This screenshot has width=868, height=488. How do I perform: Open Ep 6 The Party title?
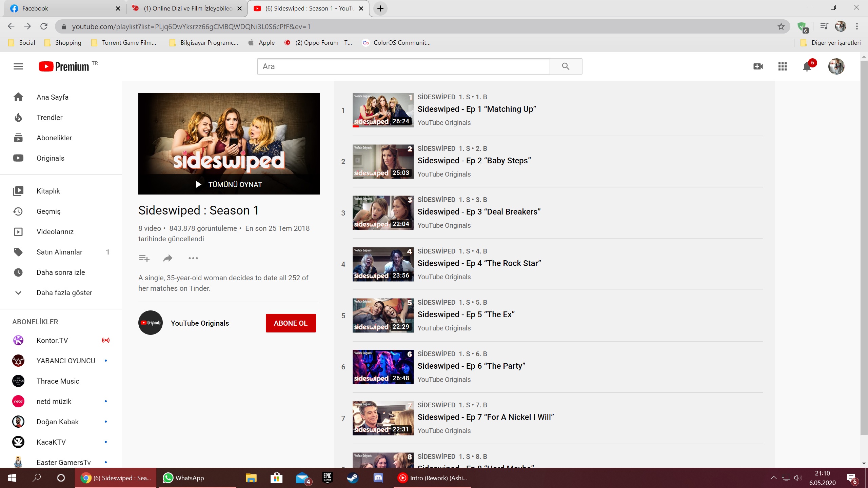(471, 366)
